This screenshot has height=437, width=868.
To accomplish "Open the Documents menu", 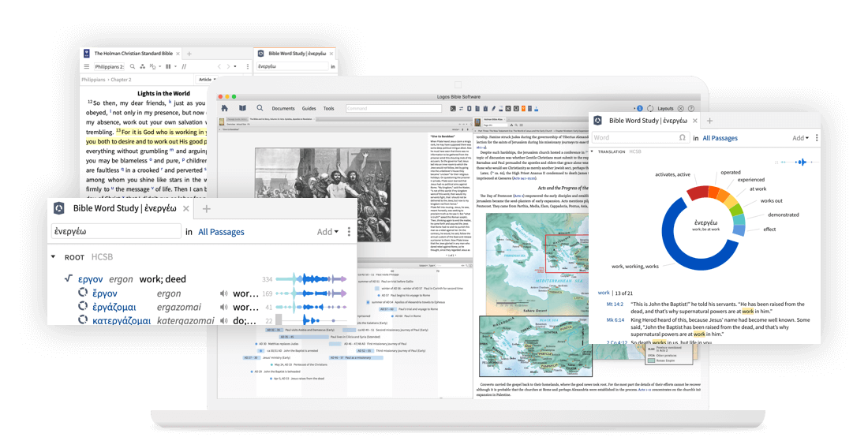I will pos(282,108).
